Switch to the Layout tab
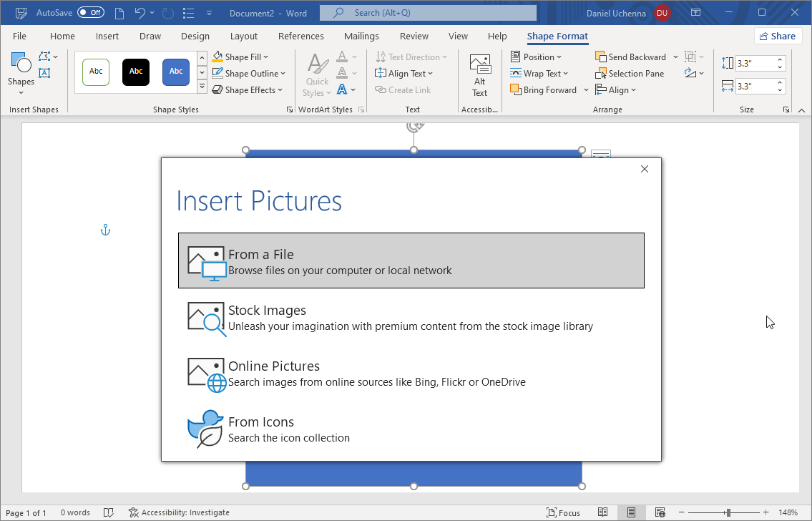Image resolution: width=812 pixels, height=521 pixels. 244,36
